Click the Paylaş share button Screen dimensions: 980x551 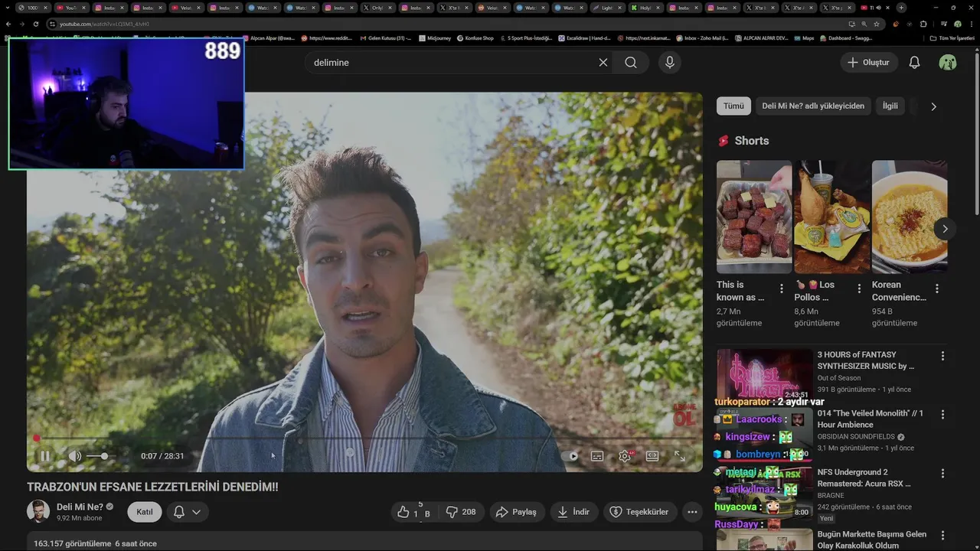(517, 512)
